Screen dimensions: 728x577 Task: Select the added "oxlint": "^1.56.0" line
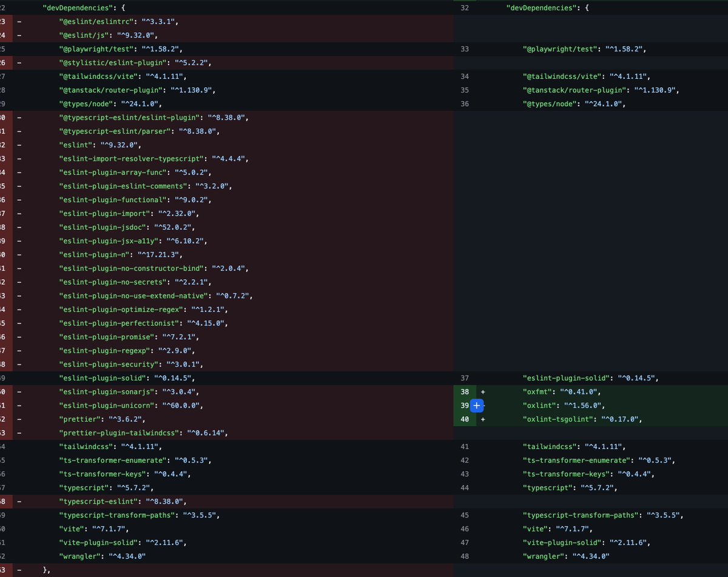click(x=591, y=405)
